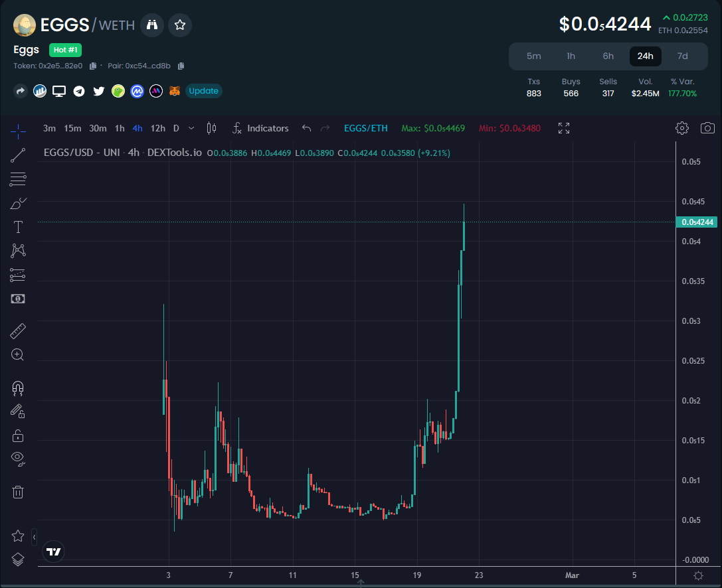Select the D daily chart interval
Screen dimensions: 722x588
click(x=176, y=128)
